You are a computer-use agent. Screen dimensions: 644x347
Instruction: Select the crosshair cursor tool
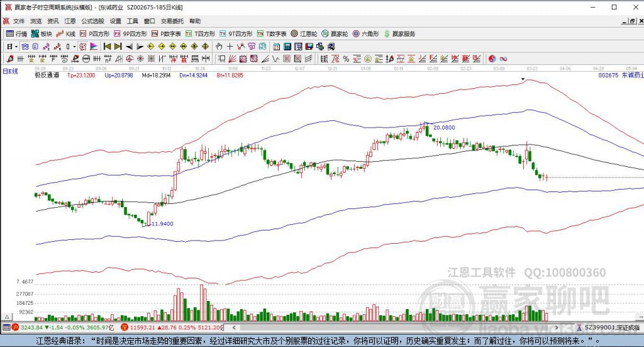click(230, 47)
